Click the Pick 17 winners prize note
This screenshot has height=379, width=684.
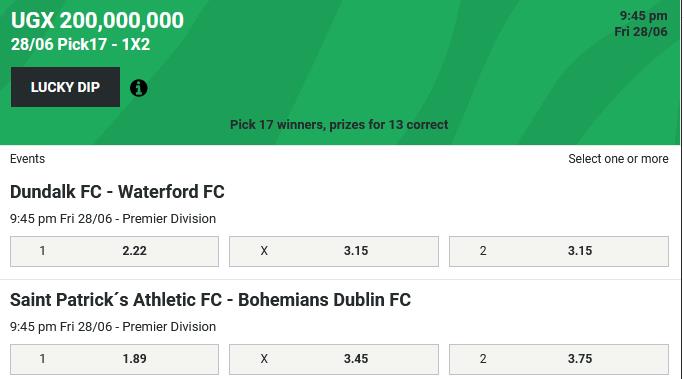(339, 125)
